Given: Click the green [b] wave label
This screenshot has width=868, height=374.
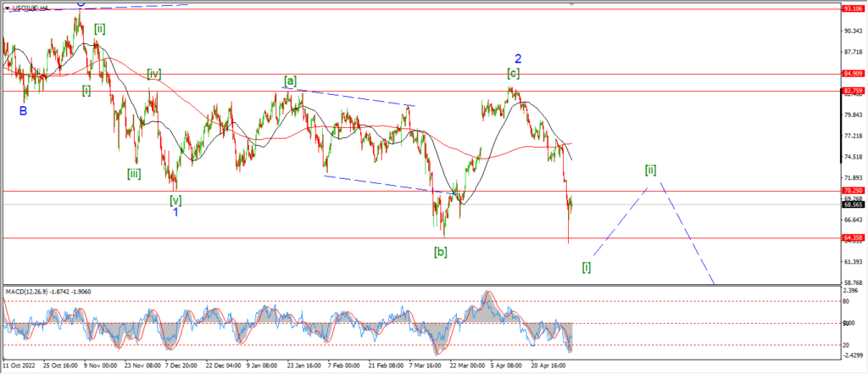Looking at the screenshot, I should (441, 251).
